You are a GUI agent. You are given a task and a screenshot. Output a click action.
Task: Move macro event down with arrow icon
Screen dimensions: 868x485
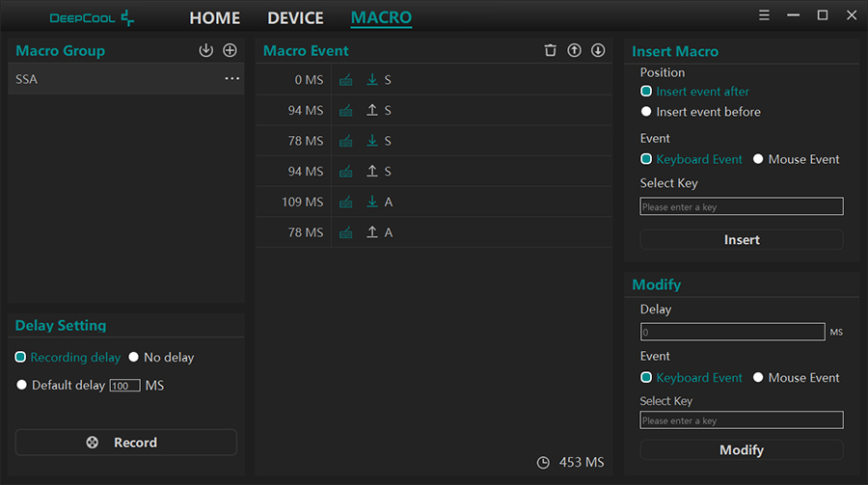click(x=598, y=50)
